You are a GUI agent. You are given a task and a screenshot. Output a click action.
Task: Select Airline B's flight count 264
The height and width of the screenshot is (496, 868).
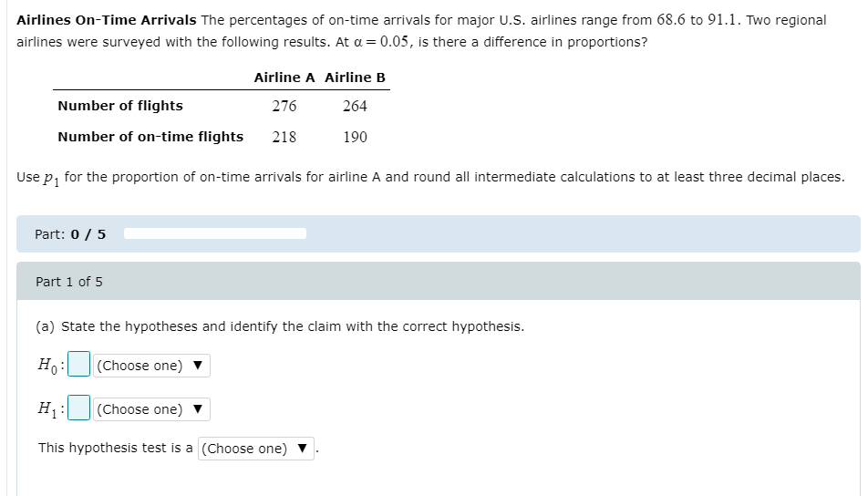point(355,106)
